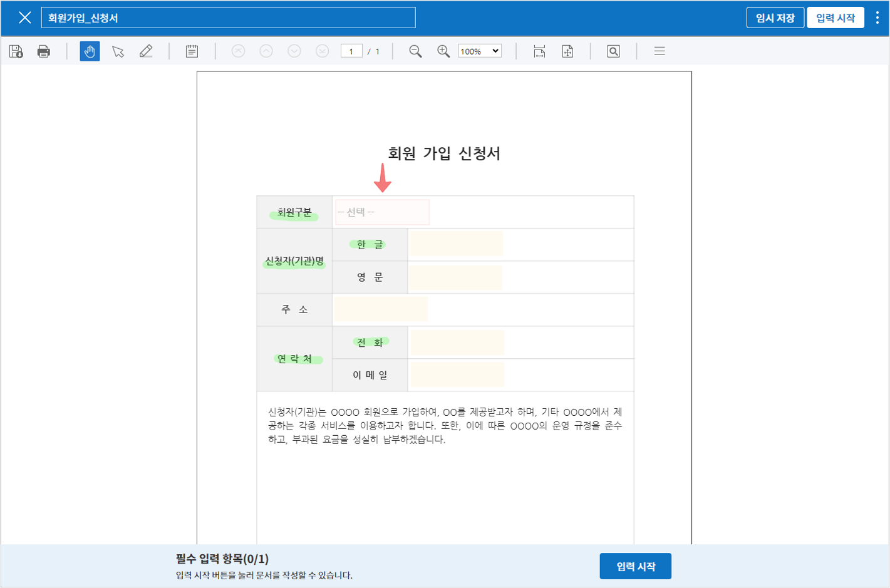Close the document with X icon
The height and width of the screenshot is (588, 890).
25,18
